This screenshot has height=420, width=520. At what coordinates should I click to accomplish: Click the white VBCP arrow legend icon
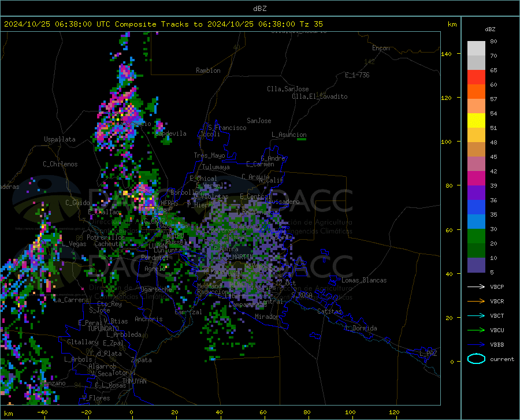(x=476, y=287)
